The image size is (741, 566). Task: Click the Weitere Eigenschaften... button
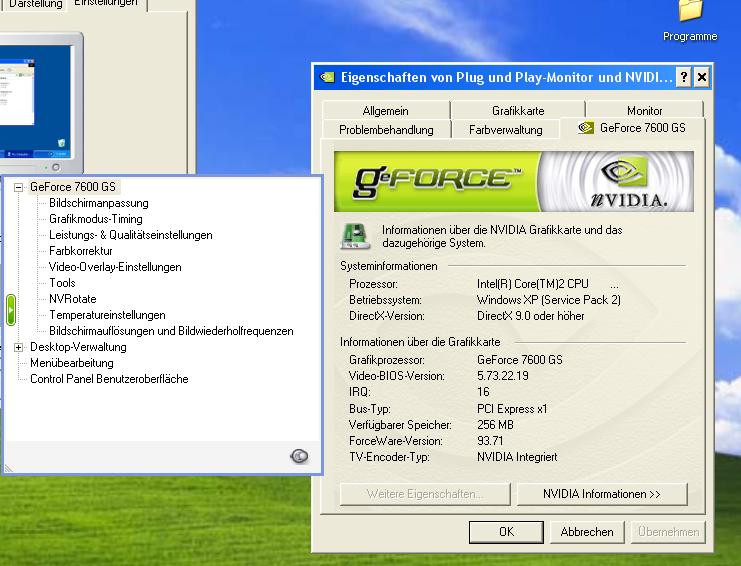point(425,494)
